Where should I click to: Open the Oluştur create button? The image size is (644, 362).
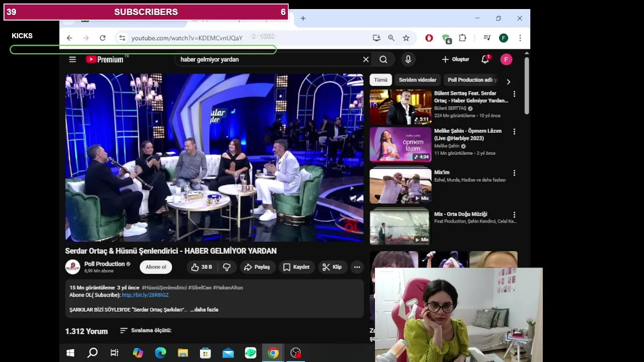tap(455, 59)
